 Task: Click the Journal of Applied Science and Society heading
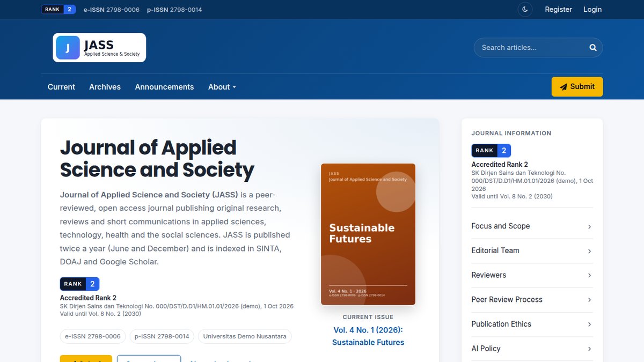pyautogui.click(x=157, y=158)
